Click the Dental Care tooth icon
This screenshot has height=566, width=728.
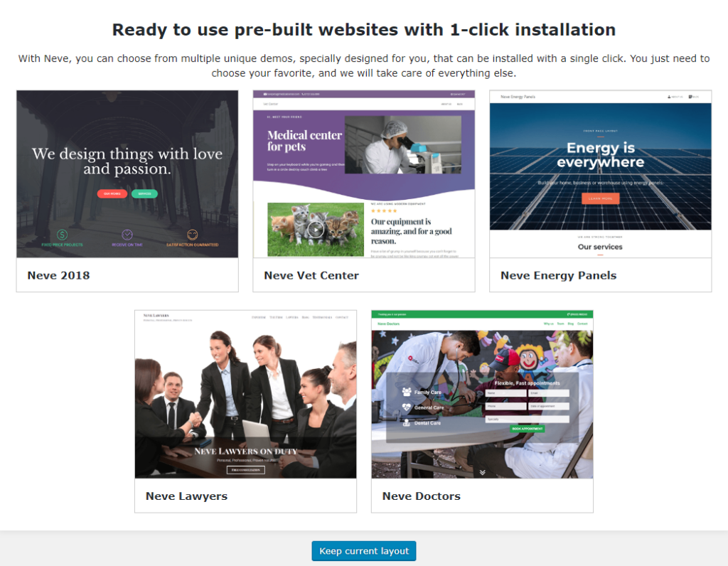(x=405, y=422)
